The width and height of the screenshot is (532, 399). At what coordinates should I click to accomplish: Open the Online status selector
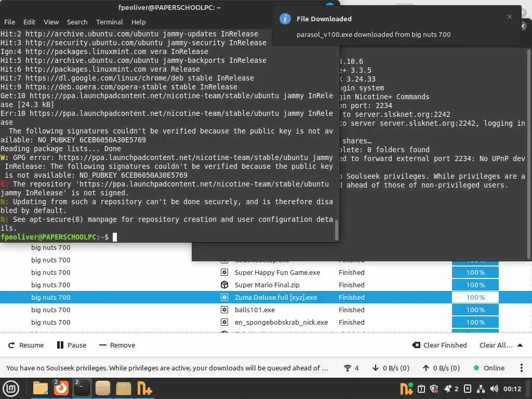[x=489, y=368]
